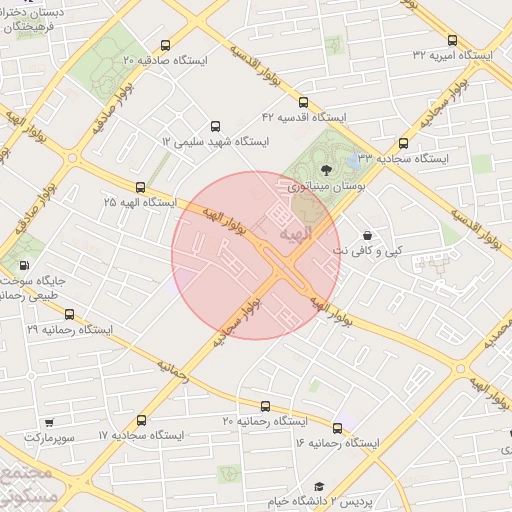This screenshot has width=512, height=512.
Task: Select the ایستگاه اقدسیه ۴۲ bus stop icon
Action: (x=303, y=102)
